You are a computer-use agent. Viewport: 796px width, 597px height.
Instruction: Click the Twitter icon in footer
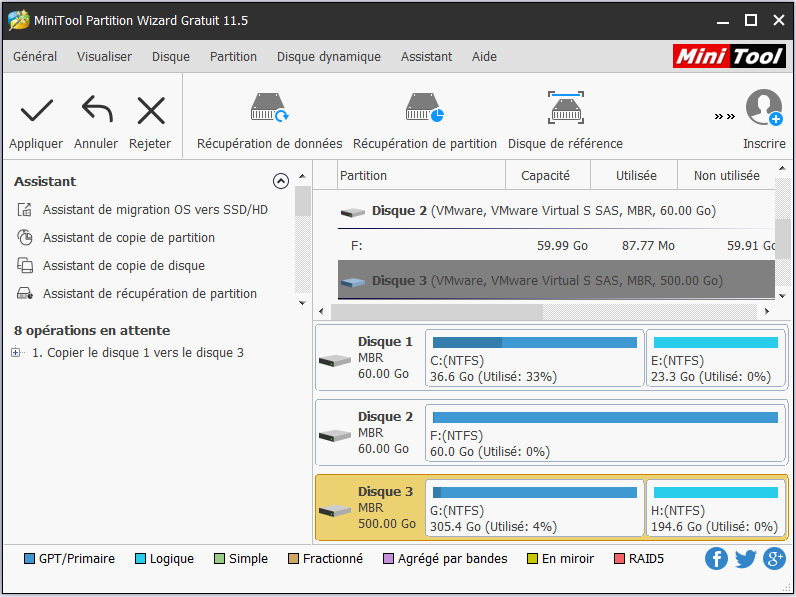(745, 559)
